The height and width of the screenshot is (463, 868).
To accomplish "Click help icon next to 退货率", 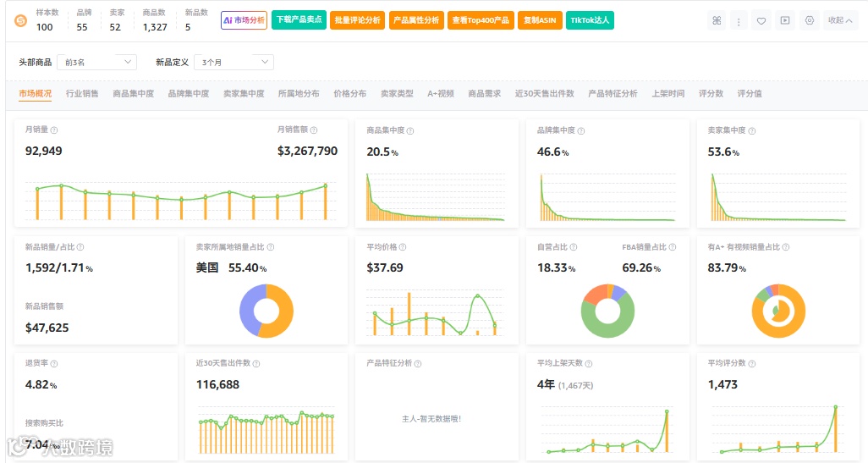I will 53,363.
